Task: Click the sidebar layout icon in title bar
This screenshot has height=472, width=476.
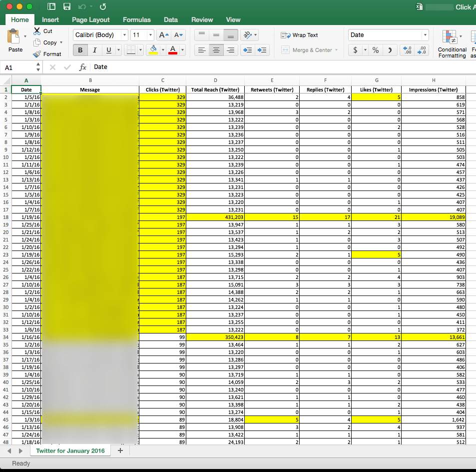Action: [x=51, y=6]
